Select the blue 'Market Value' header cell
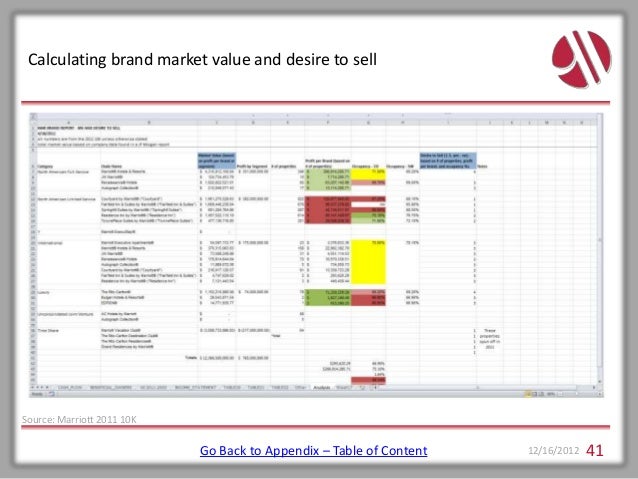 [216, 161]
